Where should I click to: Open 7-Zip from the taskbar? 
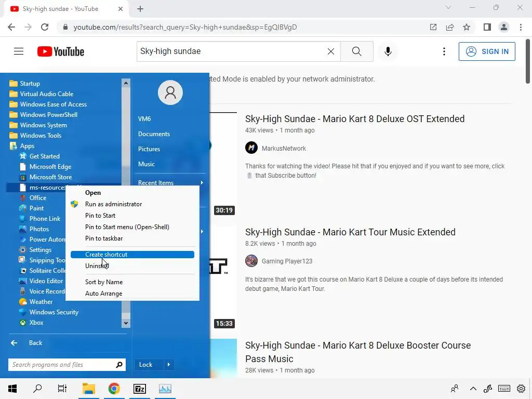[139, 389]
